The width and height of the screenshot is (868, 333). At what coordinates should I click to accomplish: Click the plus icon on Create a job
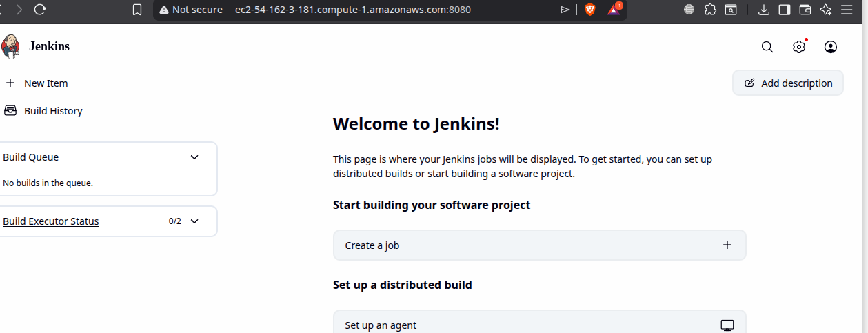(727, 245)
